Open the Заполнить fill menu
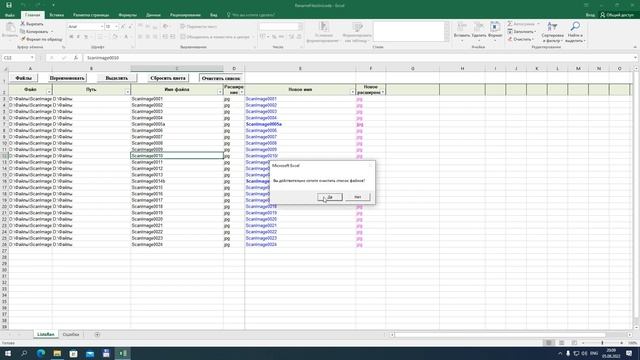Image resolution: width=640 pixels, height=360 pixels. 522,31
